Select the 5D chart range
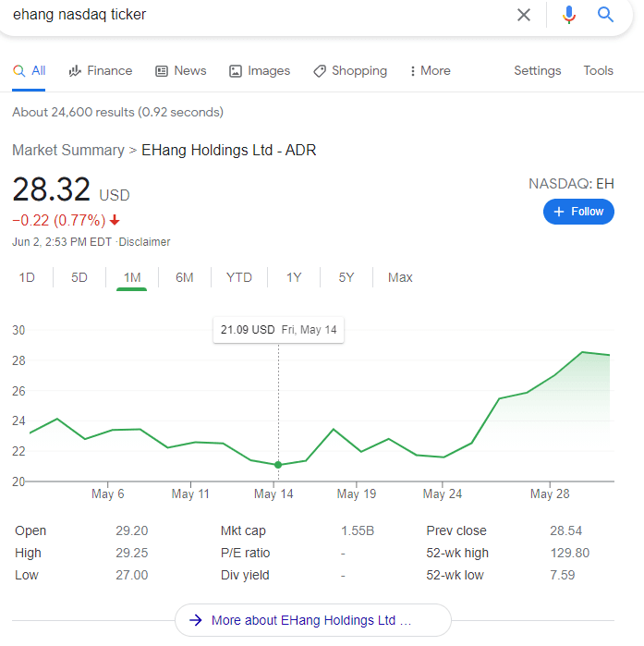 tap(79, 277)
